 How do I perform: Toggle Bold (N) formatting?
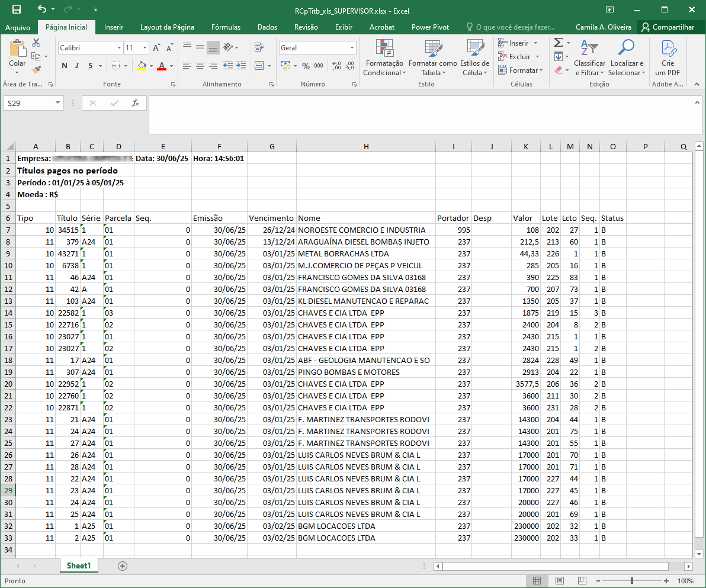tap(65, 66)
